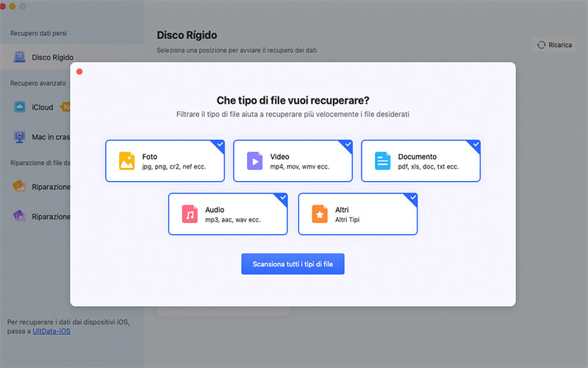588x368 pixels.
Task: Uncheck the Foto file type checkmark
Action: pyautogui.click(x=220, y=144)
